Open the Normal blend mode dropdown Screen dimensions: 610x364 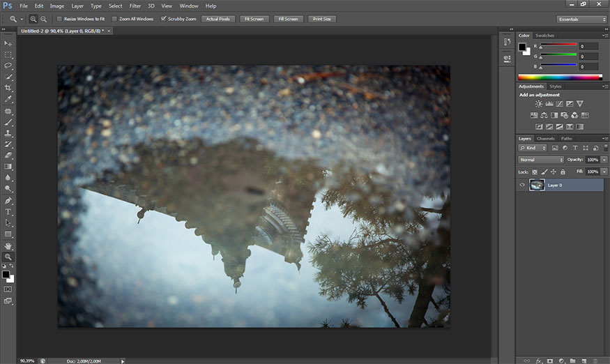(x=541, y=160)
